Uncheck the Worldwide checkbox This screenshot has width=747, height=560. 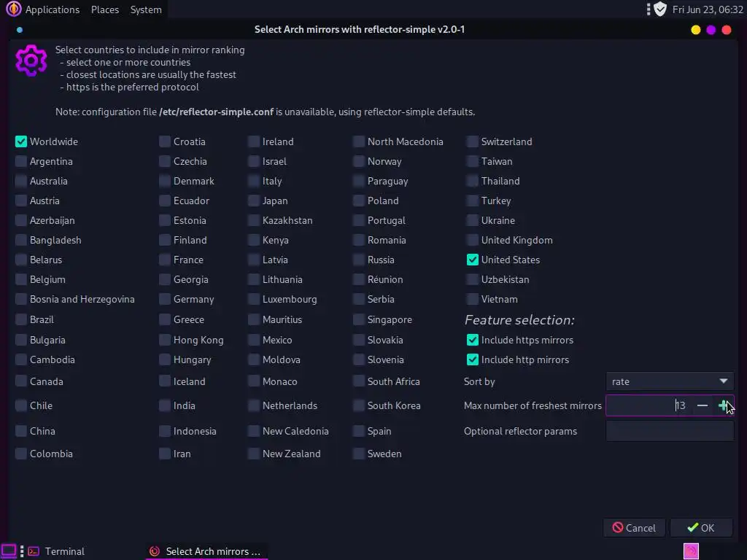tap(21, 141)
